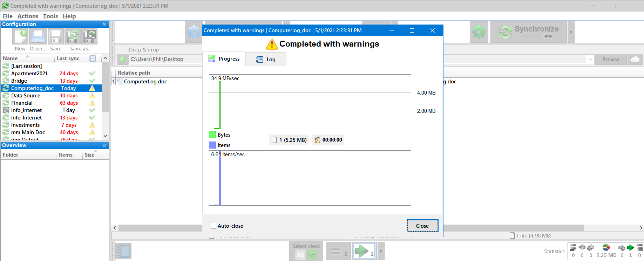The height and width of the screenshot is (261, 644).
Task: Click warning triangle beside Completed with warnings heading
Action: (x=272, y=44)
